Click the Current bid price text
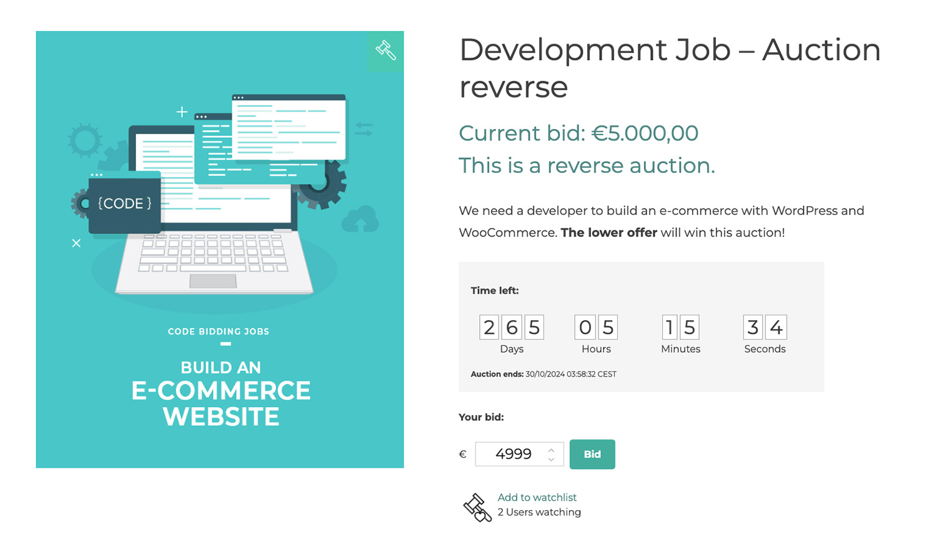 point(578,133)
